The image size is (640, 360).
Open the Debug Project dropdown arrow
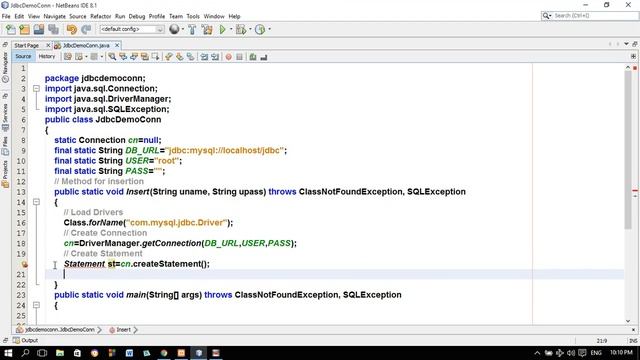(250, 29)
